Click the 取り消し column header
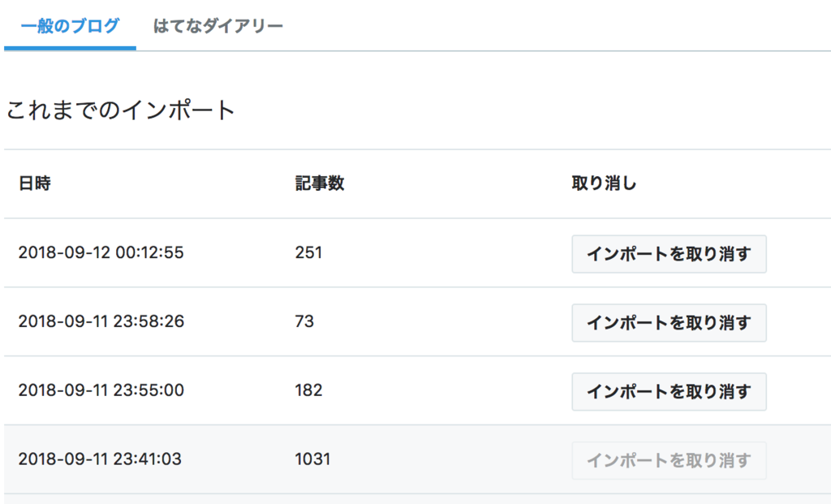The image size is (831, 504). [604, 183]
